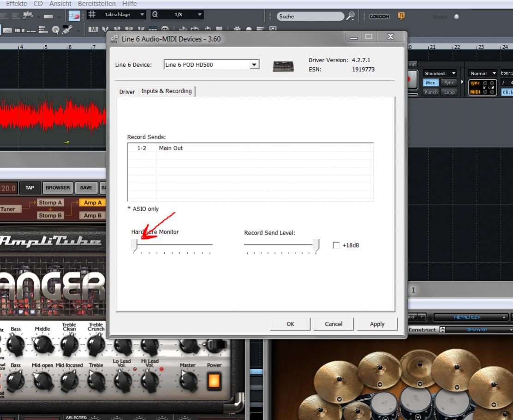Open the Line 6 Device dropdown
The image size is (513, 420).
(254, 65)
